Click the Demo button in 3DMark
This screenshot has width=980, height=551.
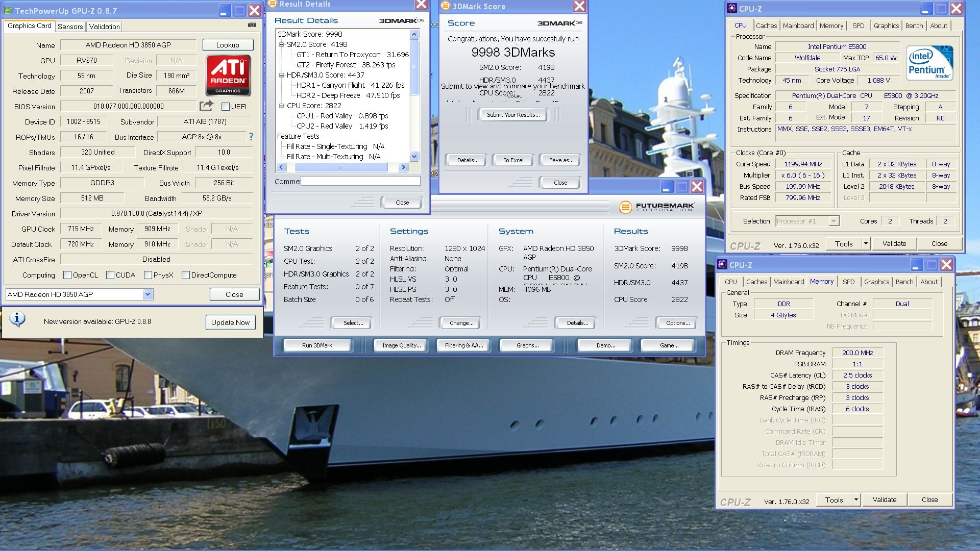(x=606, y=345)
